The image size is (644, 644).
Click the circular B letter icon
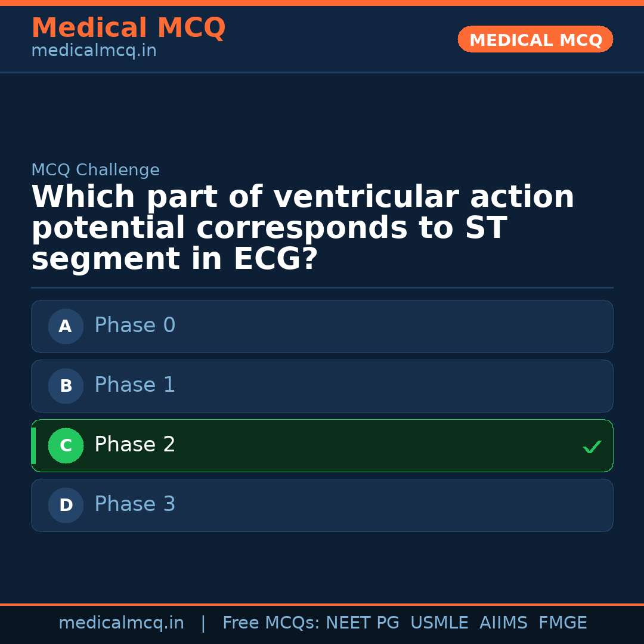point(66,386)
